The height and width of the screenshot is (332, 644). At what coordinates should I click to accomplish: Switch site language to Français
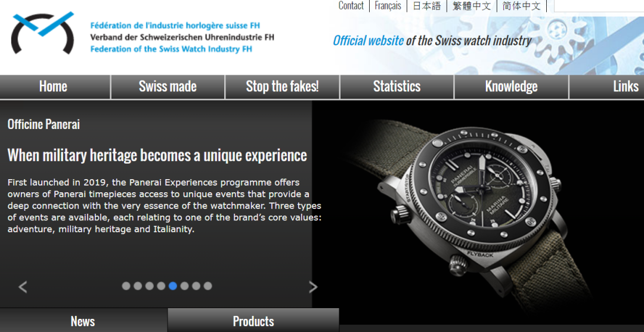tap(388, 6)
